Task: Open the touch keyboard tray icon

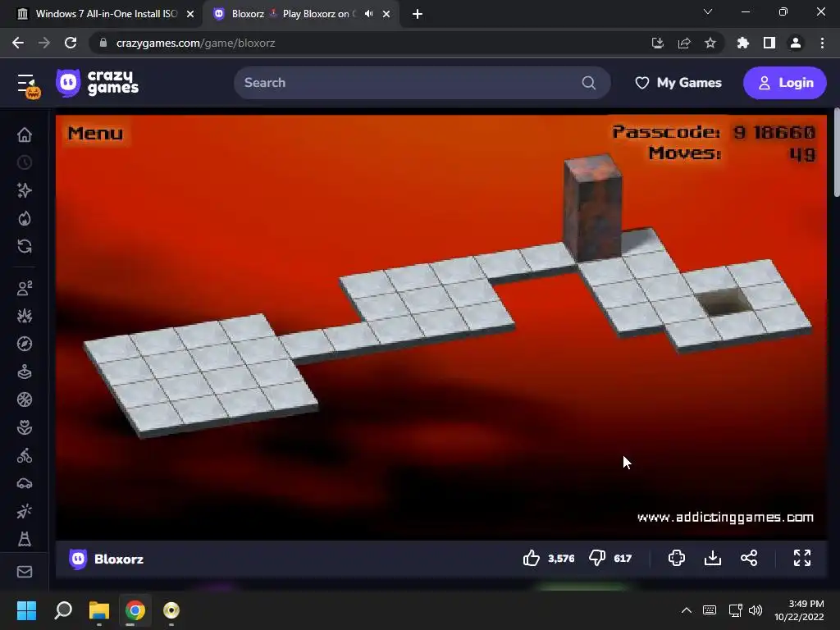Action: [710, 610]
